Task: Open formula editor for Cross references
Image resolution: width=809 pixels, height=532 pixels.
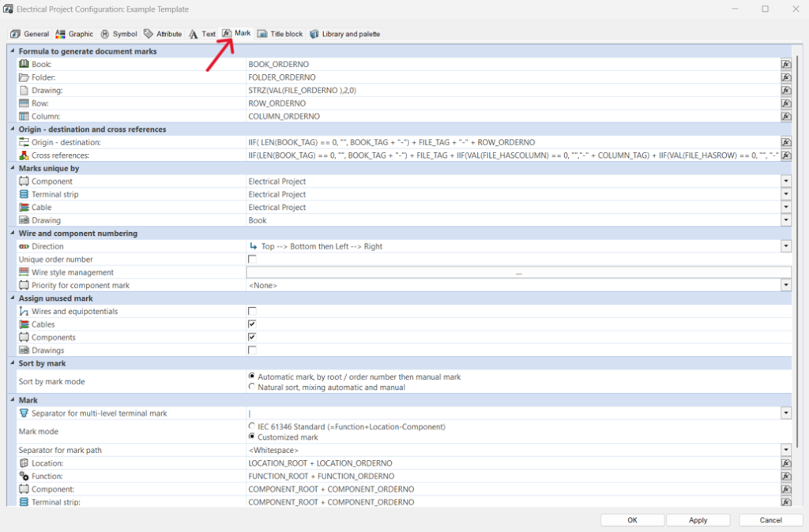Action: (786, 155)
